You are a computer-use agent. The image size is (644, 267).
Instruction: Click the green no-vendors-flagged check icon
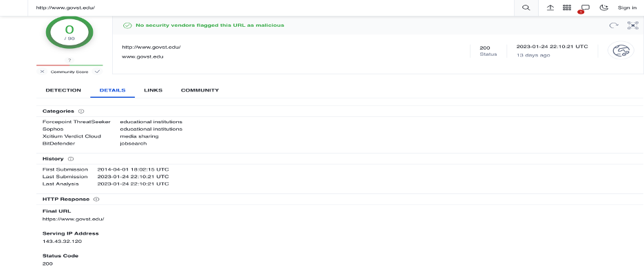click(x=127, y=25)
